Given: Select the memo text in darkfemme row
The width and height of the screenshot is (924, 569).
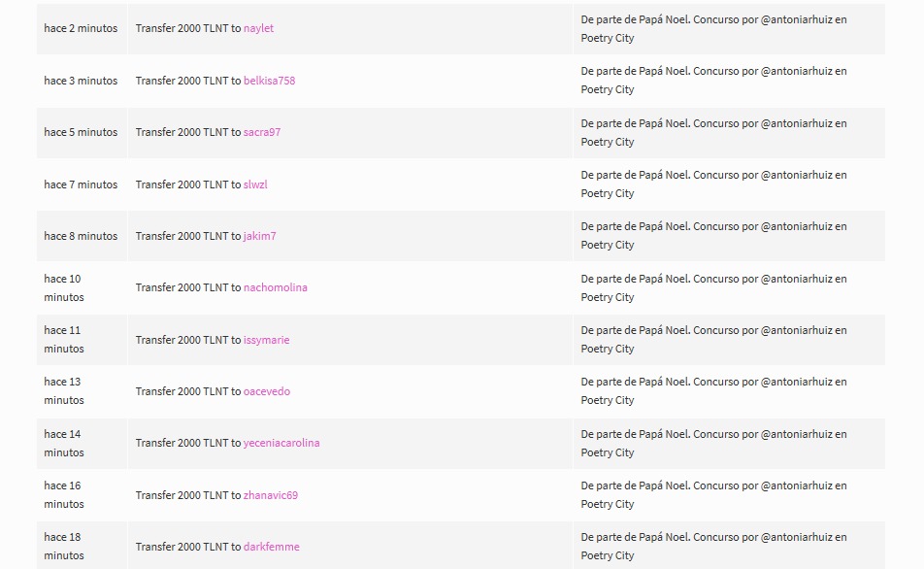Looking at the screenshot, I should pos(713,547).
